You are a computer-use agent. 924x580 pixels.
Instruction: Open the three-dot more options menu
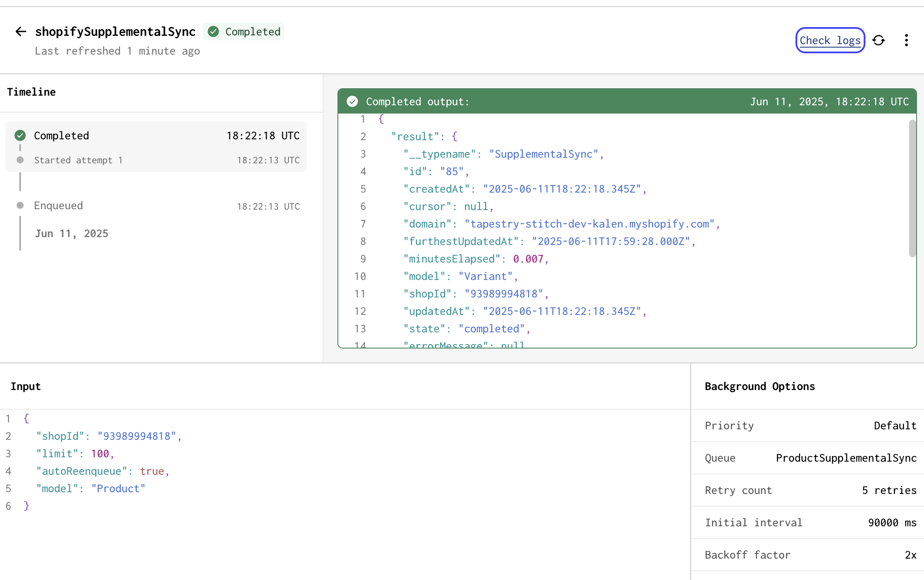pos(907,40)
